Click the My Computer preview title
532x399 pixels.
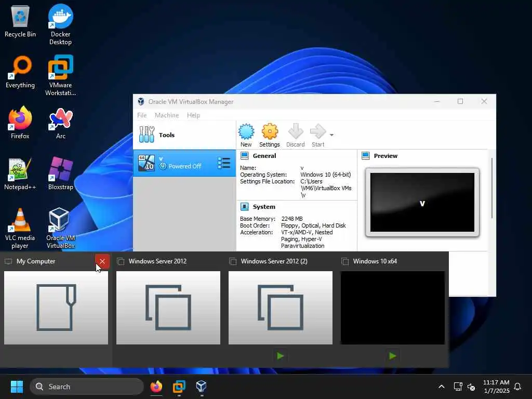coord(36,261)
